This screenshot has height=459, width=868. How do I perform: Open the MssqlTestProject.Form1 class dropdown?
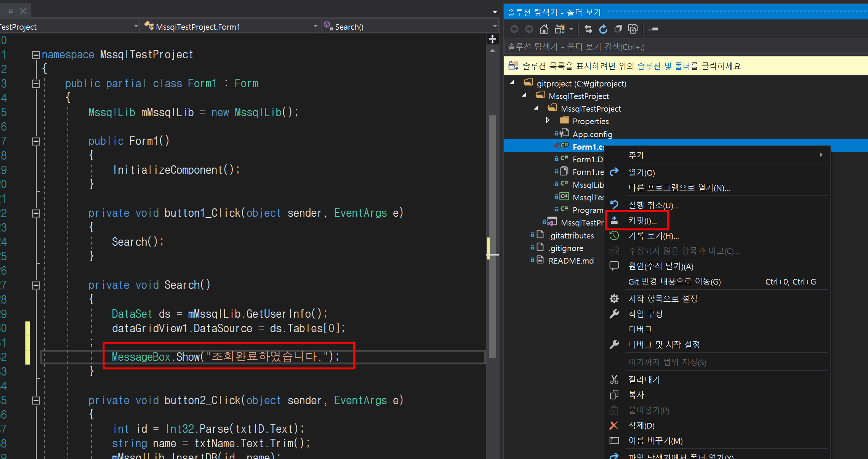tap(315, 26)
